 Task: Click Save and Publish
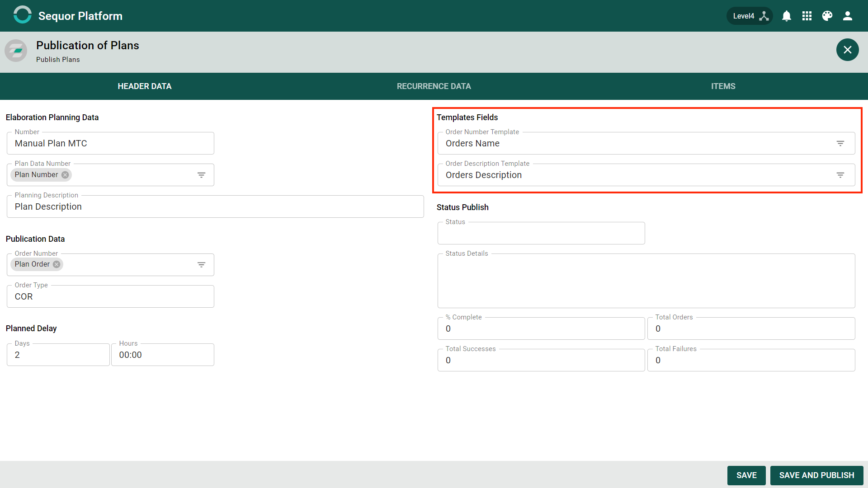(x=816, y=475)
